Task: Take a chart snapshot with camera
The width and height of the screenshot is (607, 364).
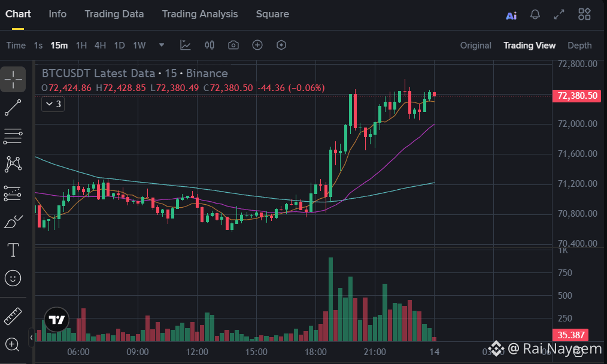Action: [233, 45]
